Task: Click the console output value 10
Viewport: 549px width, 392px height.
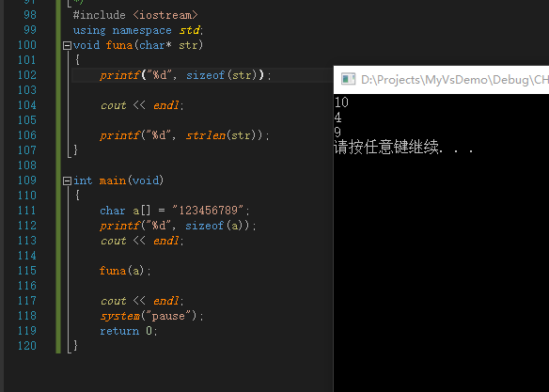Action: [x=341, y=102]
